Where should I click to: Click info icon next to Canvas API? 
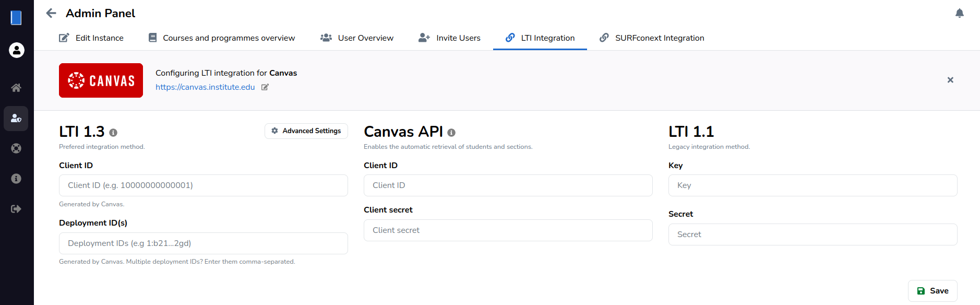pyautogui.click(x=451, y=133)
